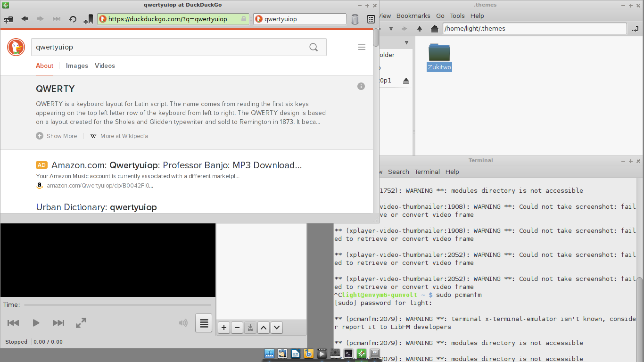Screen dimensions: 644x362
Task: Click the file manager path field
Action: click(x=535, y=29)
